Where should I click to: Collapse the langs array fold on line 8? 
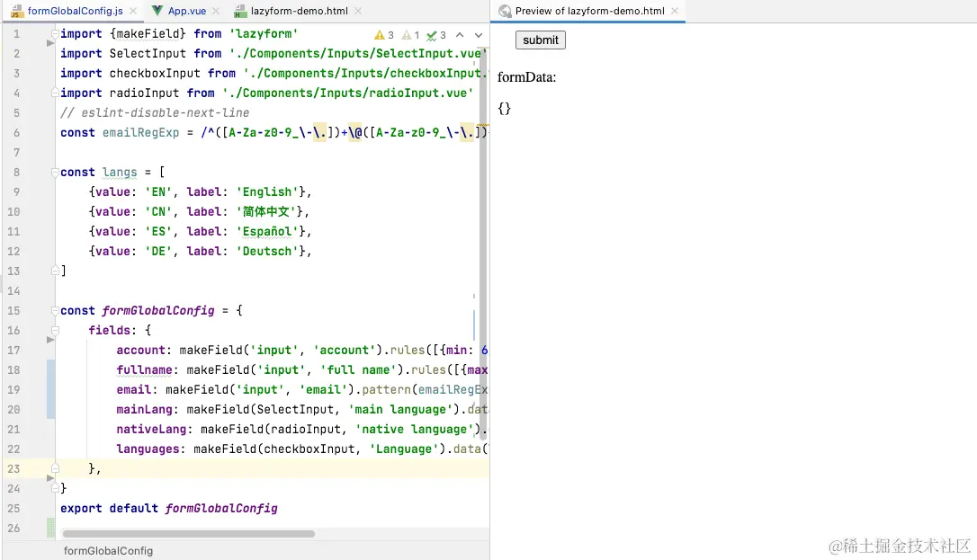point(55,173)
